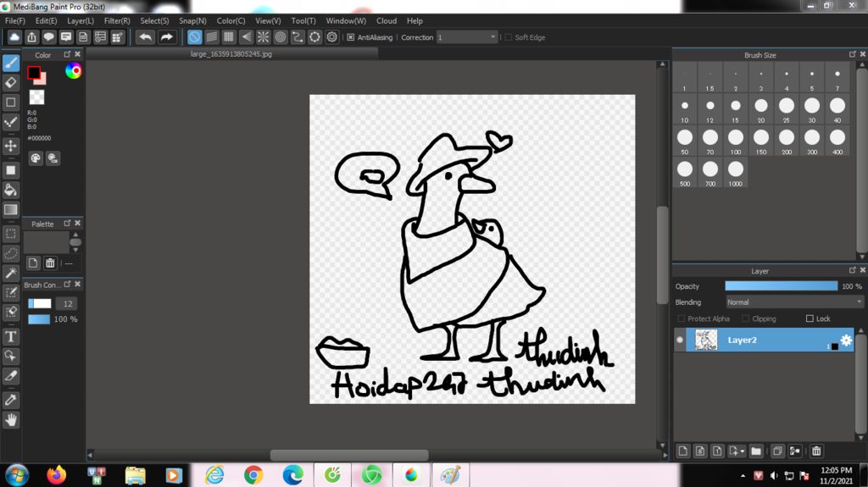Image resolution: width=868 pixels, height=487 pixels.
Task: Delete palette color with trash icon
Action: tap(50, 263)
